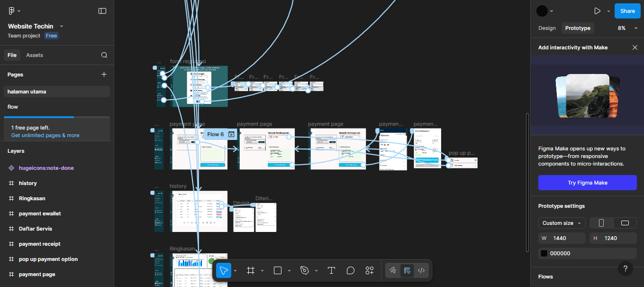644x287 pixels.
Task: Open the Custom size device dropdown
Action: tap(562, 223)
